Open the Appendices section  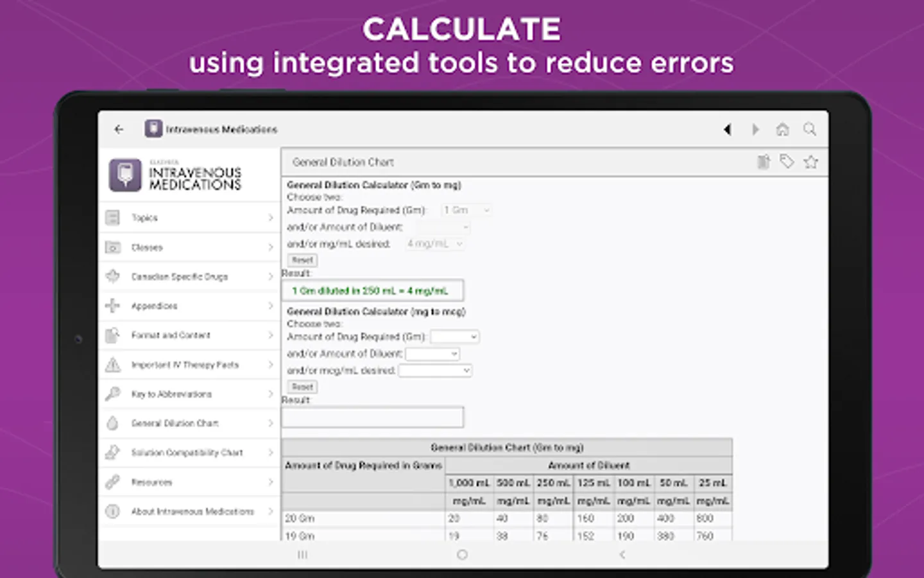(x=189, y=306)
